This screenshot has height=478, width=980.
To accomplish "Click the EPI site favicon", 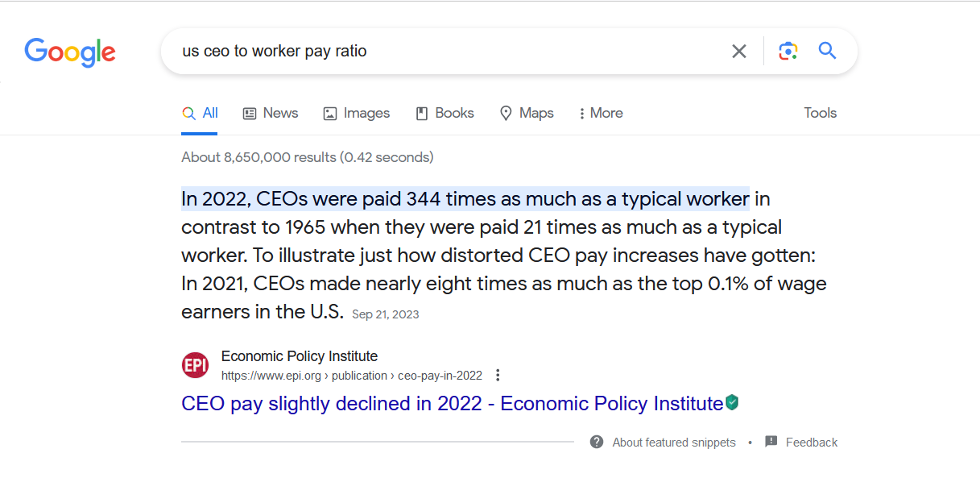I will (x=195, y=365).
